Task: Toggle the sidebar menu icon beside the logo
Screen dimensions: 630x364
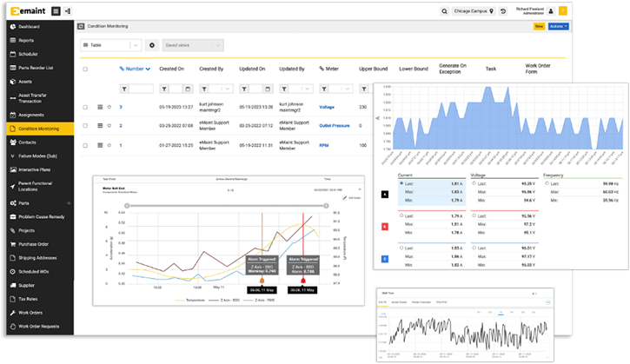Action: pyautogui.click(x=56, y=11)
